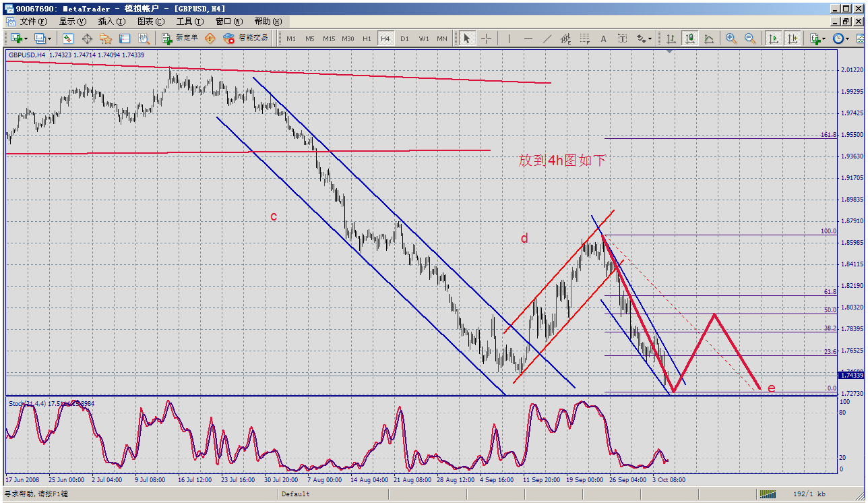Click the chart shift triangle marker

tap(669, 51)
